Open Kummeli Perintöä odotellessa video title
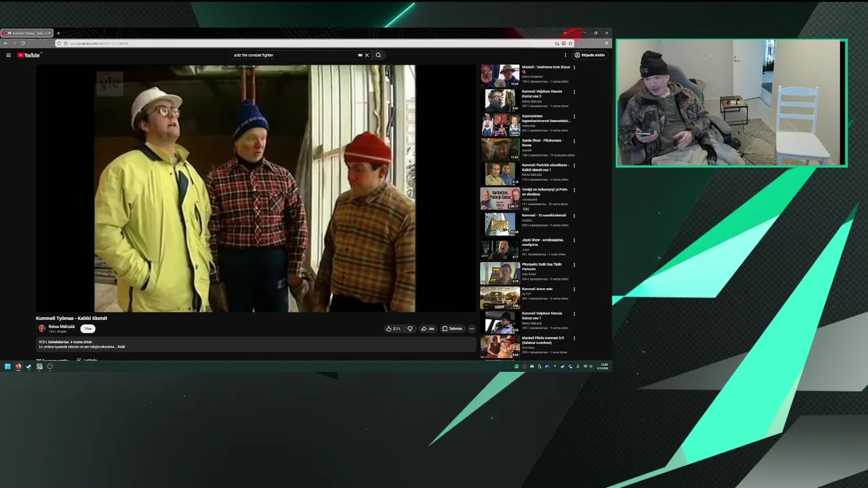 click(545, 167)
